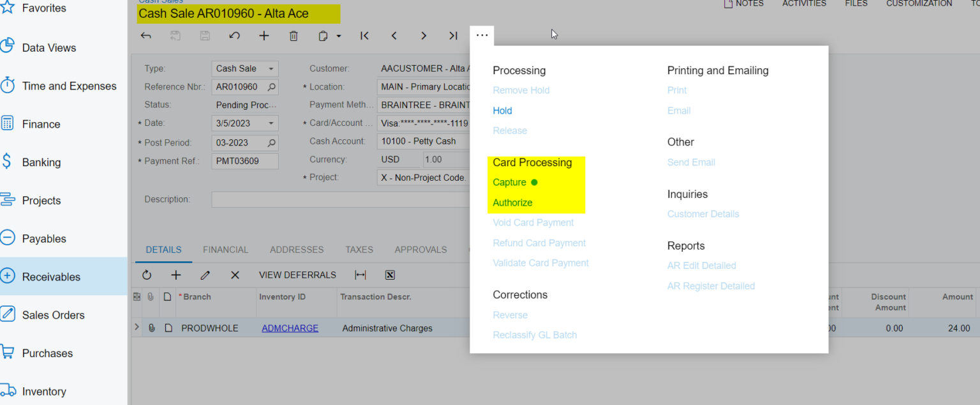Refresh the details grid
980x405 pixels.
(x=147, y=275)
